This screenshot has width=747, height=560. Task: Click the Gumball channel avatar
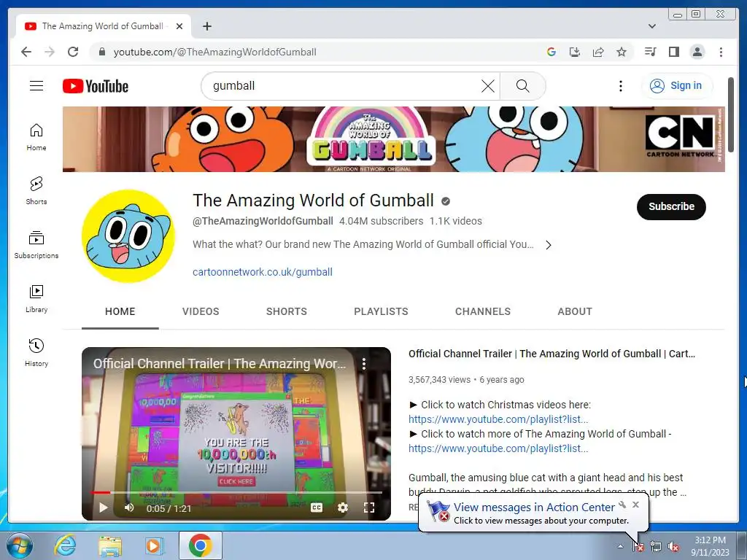tap(128, 236)
